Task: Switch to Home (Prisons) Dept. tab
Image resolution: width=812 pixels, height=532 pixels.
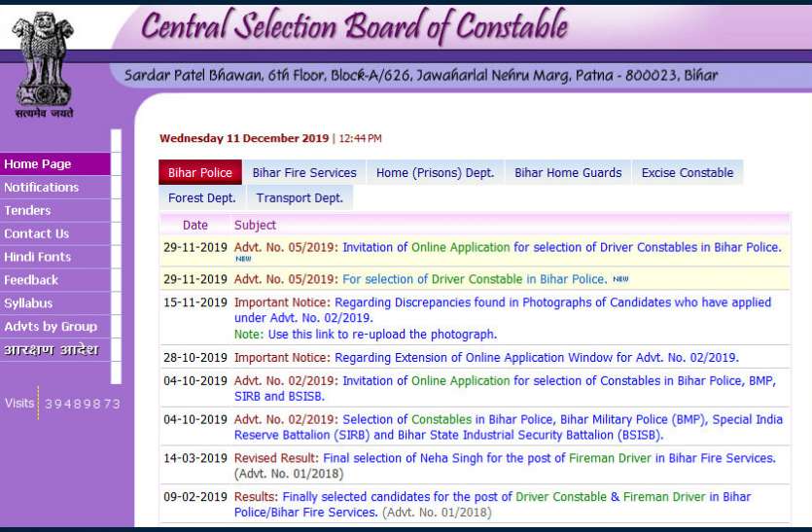Action: tap(435, 172)
